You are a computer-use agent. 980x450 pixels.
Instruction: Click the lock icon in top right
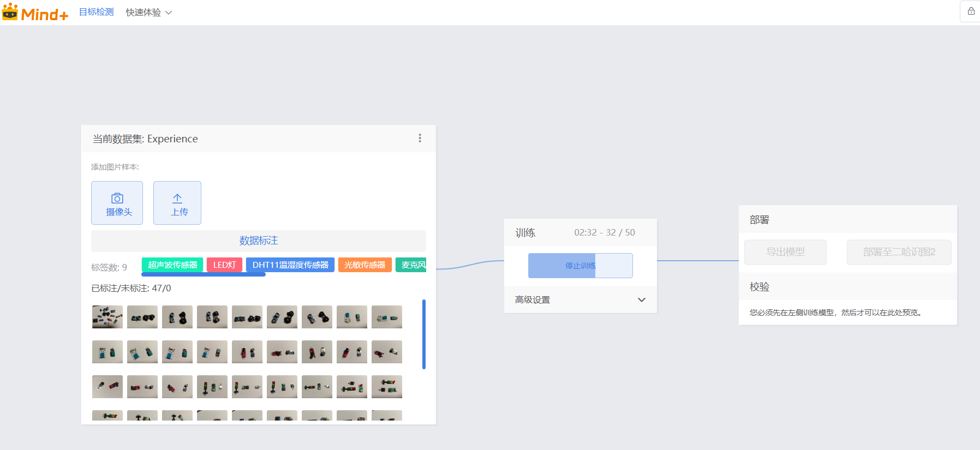click(971, 11)
